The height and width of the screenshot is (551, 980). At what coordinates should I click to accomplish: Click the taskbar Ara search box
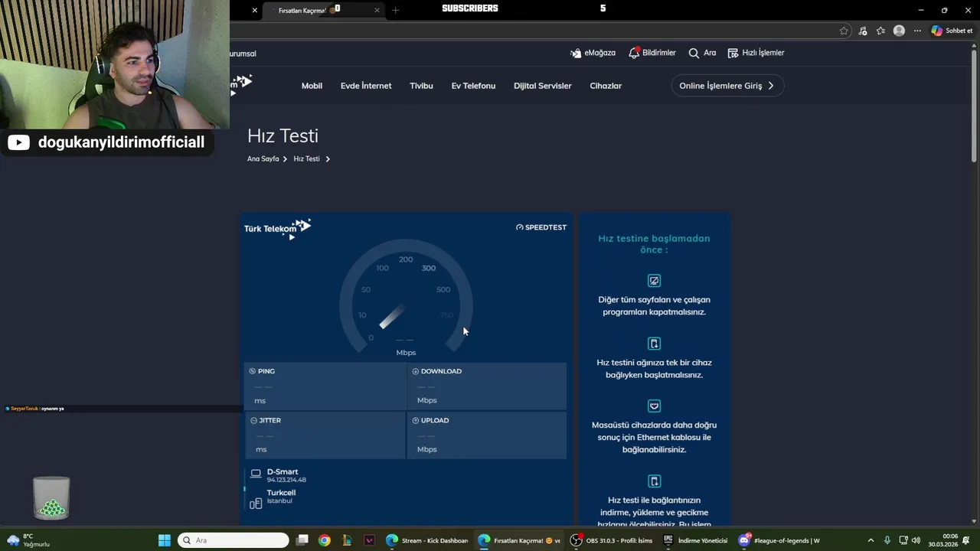tap(234, 540)
